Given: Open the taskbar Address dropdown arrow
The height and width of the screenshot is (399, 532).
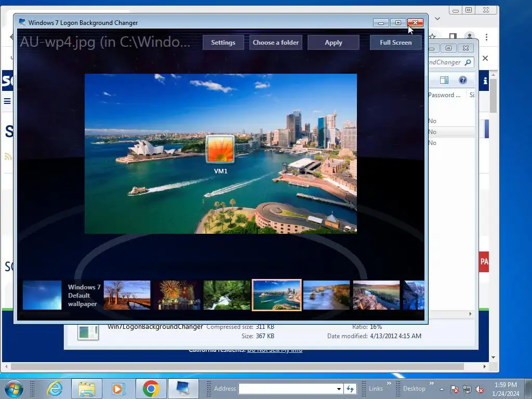Looking at the screenshot, I should click(339, 389).
